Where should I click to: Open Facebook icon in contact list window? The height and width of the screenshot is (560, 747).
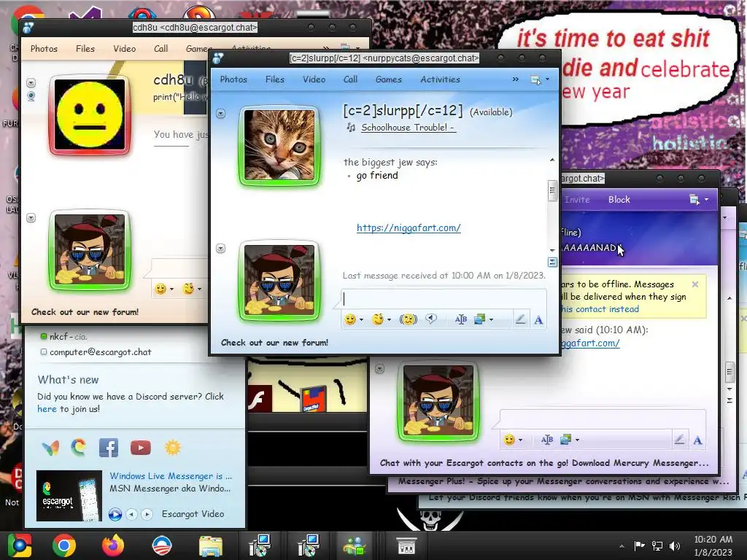pyautogui.click(x=109, y=448)
